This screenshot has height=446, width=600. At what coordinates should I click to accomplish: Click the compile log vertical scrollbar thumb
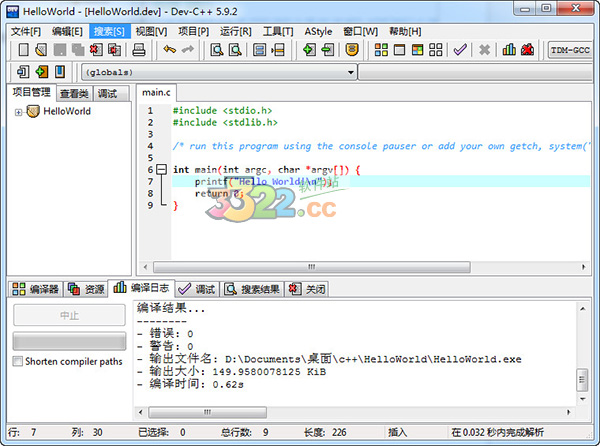click(582, 379)
